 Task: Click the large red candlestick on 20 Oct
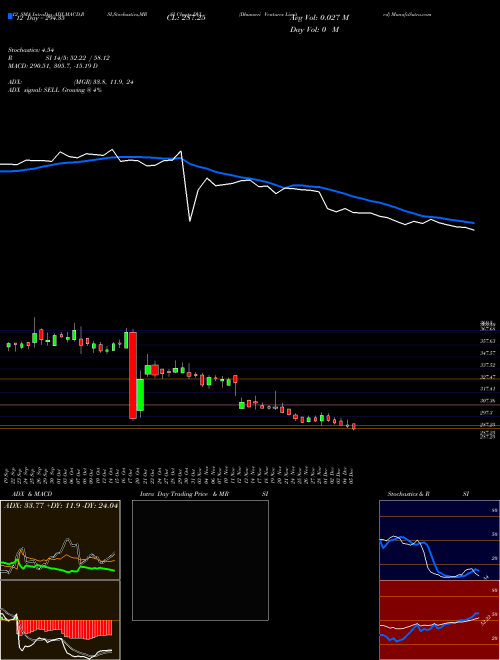(133, 375)
